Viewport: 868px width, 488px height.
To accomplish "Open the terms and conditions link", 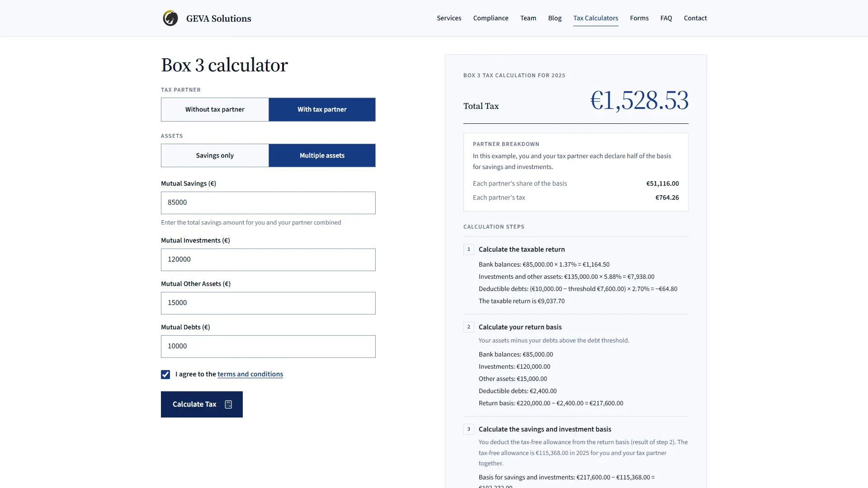I will tap(250, 374).
